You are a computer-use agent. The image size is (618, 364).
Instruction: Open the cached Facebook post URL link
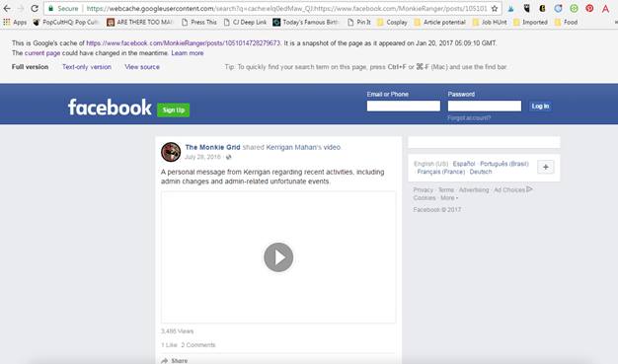184,43
